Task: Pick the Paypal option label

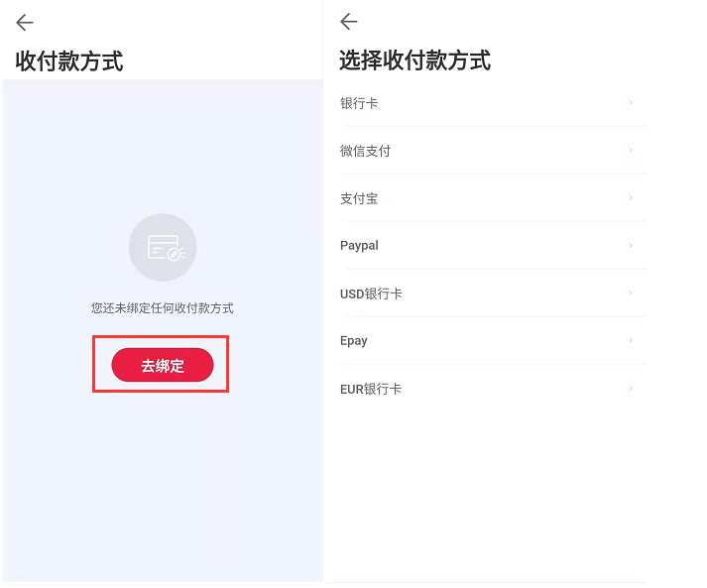Action: 359,246
